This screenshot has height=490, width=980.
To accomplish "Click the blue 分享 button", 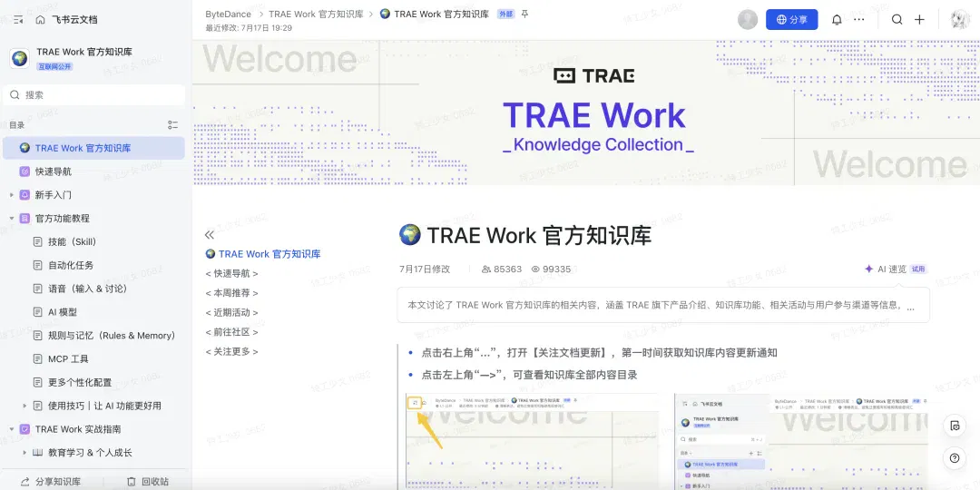I will (792, 19).
